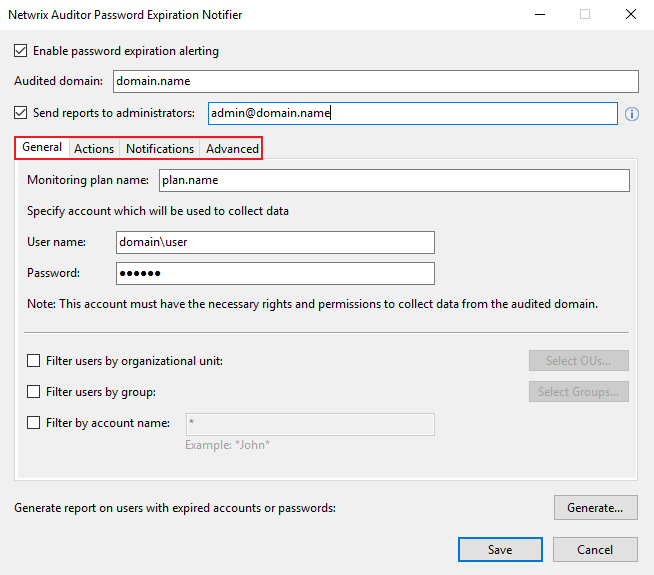Go to the Notifications tab
This screenshot has width=654, height=575.
pyautogui.click(x=160, y=148)
